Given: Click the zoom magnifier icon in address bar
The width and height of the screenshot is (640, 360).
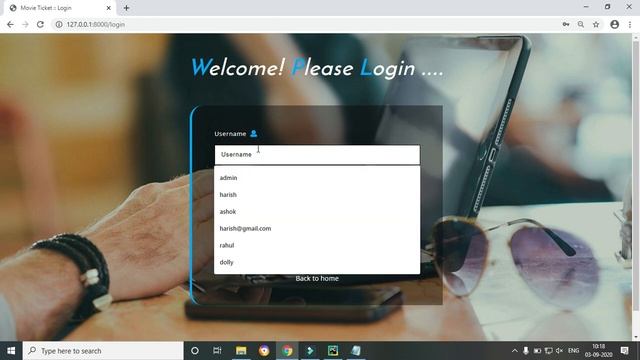Looking at the screenshot, I should [x=581, y=24].
